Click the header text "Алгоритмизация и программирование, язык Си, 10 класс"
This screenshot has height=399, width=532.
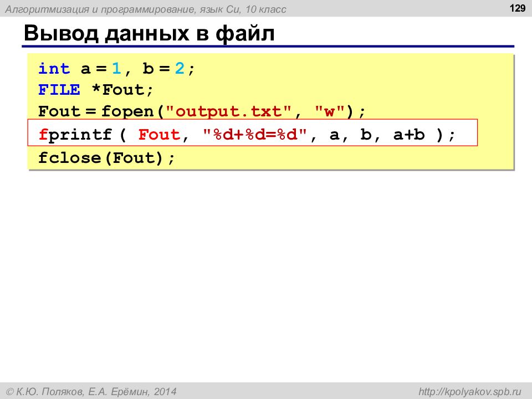(x=146, y=9)
